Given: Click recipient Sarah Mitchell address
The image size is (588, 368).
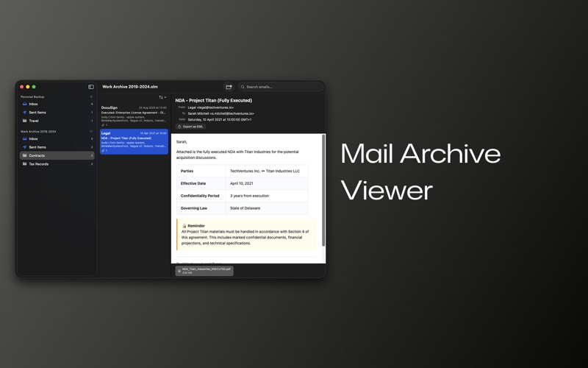Looking at the screenshot, I should 221,113.
